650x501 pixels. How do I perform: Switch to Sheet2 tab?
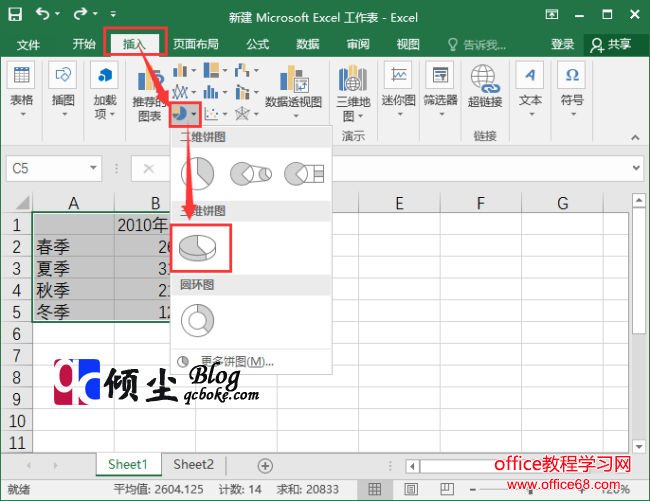[194, 465]
